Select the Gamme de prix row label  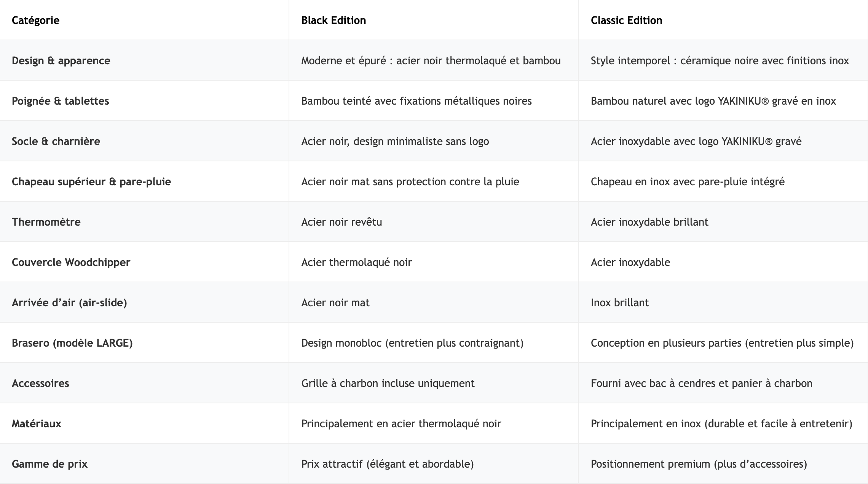pos(49,464)
